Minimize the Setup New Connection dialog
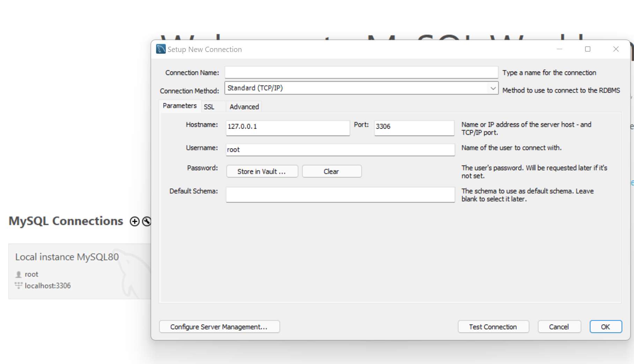Screen dimensions: 634x364 pyautogui.click(x=559, y=49)
